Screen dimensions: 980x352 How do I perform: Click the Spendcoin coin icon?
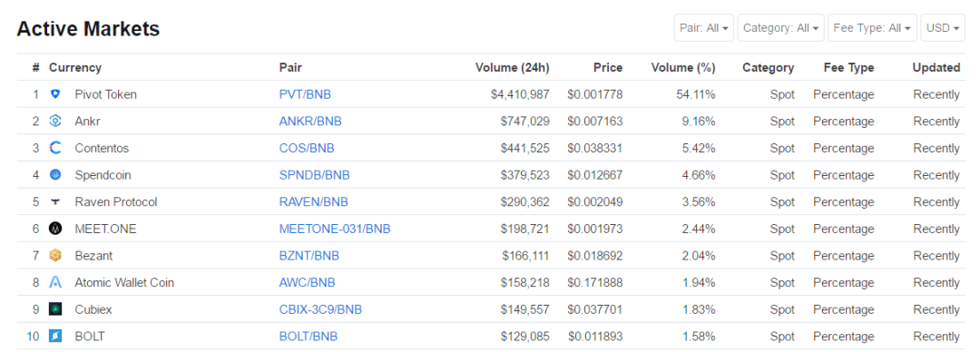click(x=55, y=175)
